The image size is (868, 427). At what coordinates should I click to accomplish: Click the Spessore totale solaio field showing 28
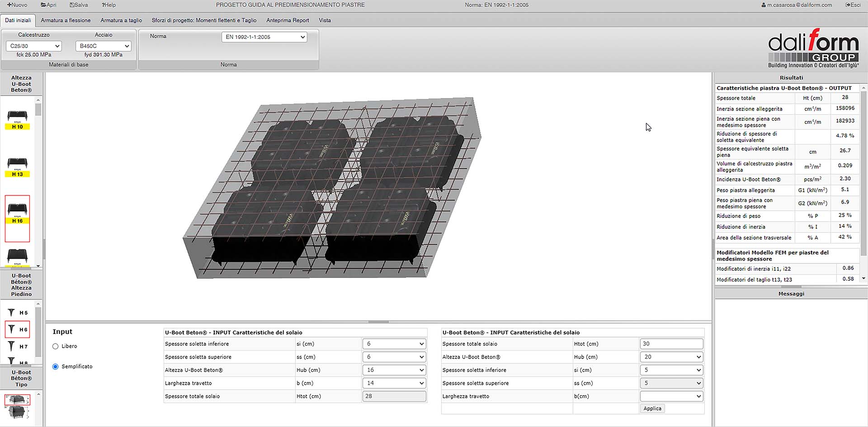tap(394, 396)
